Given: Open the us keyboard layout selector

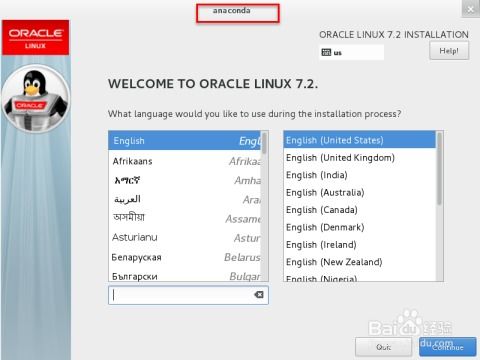Looking at the screenshot, I should coord(352,52).
